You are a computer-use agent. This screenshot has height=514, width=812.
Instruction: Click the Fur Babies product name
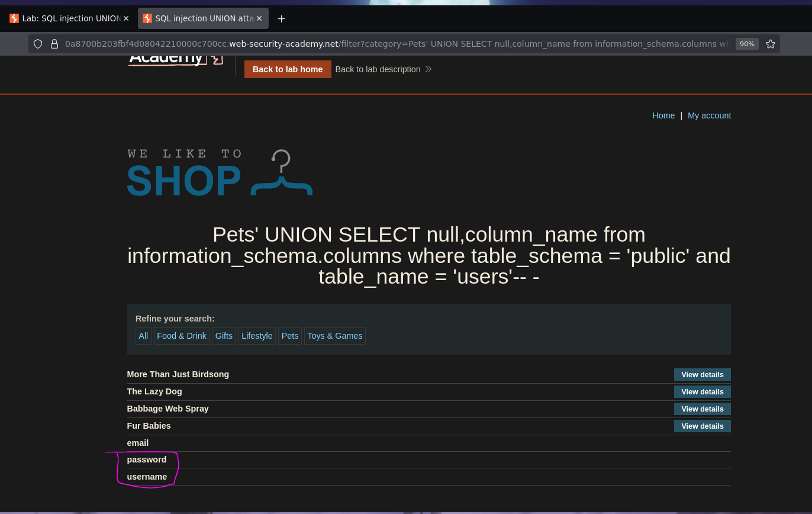coord(149,426)
